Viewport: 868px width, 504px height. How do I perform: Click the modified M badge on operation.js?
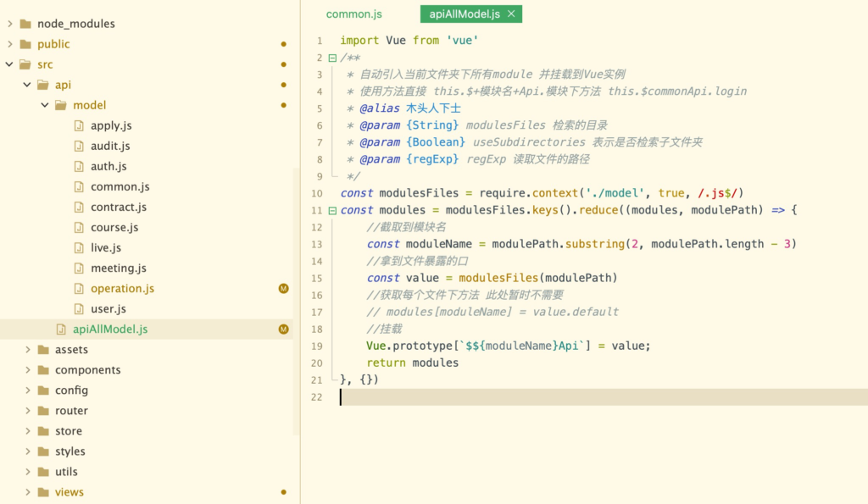coord(283,288)
